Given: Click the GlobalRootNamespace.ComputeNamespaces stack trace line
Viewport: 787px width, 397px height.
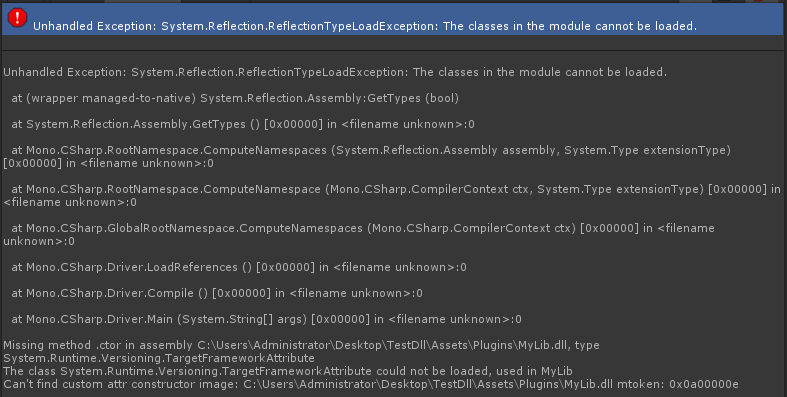Looking at the screenshot, I should [359, 234].
